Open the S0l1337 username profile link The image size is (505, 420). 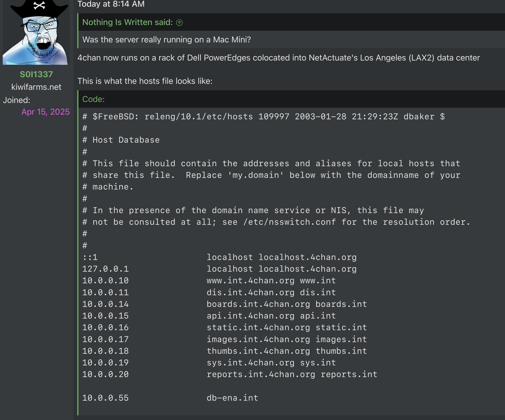pyautogui.click(x=36, y=74)
